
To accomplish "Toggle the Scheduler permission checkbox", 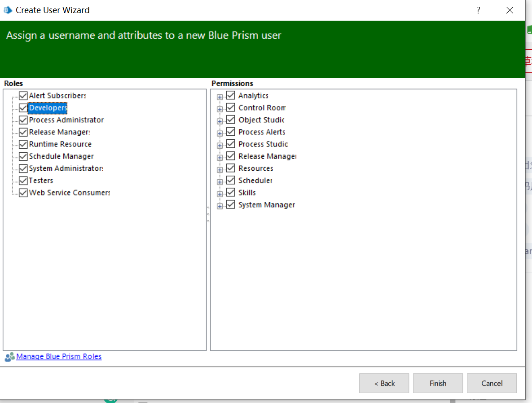I will 231,180.
